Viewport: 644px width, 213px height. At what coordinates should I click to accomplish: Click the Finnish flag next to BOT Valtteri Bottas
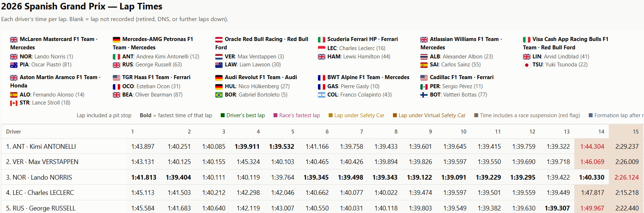click(424, 95)
